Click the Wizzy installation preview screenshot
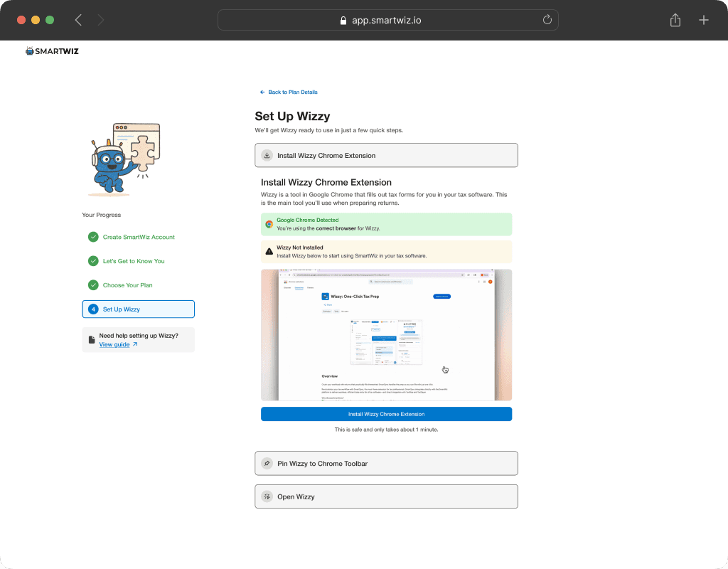Image resolution: width=728 pixels, height=569 pixels. 386,334
